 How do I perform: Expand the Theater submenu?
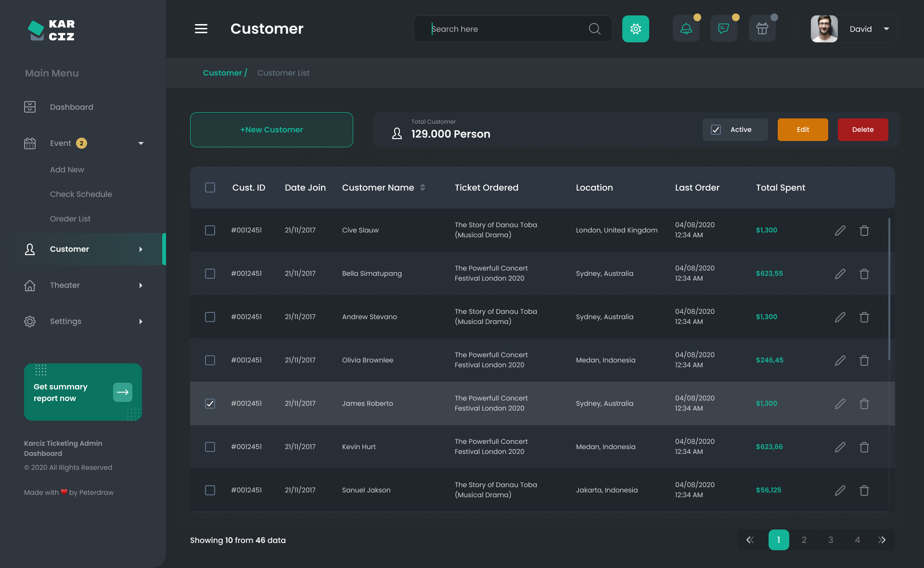pos(141,285)
